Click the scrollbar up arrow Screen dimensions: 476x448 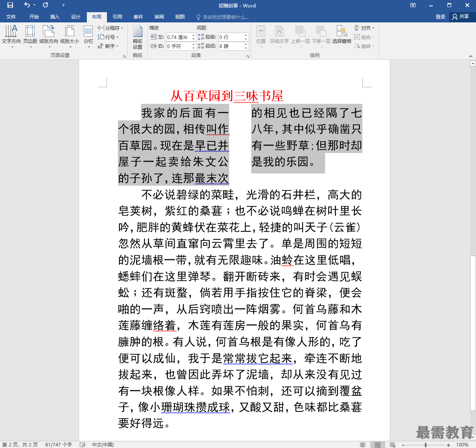tap(473, 63)
